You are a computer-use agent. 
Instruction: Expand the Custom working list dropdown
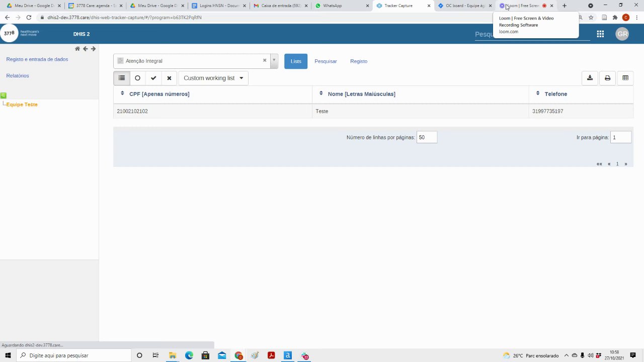pos(213,78)
